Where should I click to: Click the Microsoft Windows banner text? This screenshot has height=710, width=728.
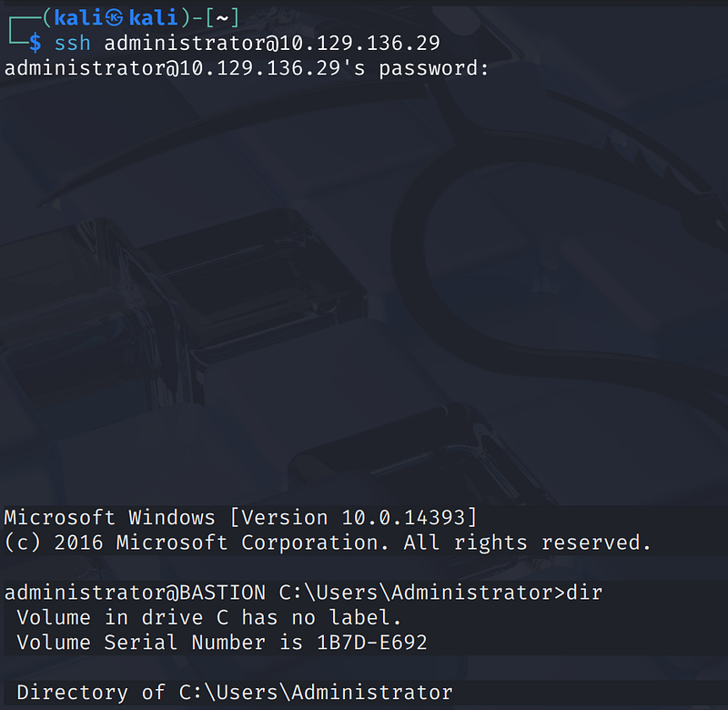110,518
